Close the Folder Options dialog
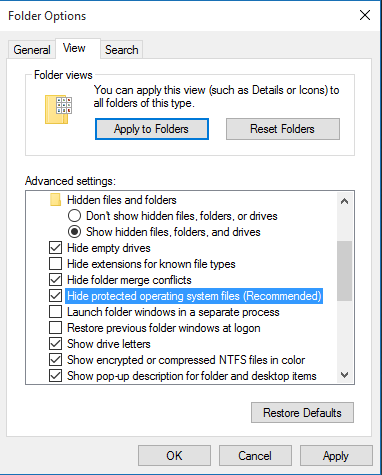 coord(365,15)
